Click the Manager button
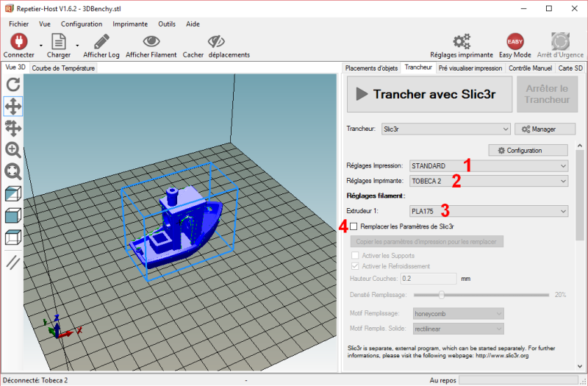Viewport: 588px width, 386px height. coord(545,129)
